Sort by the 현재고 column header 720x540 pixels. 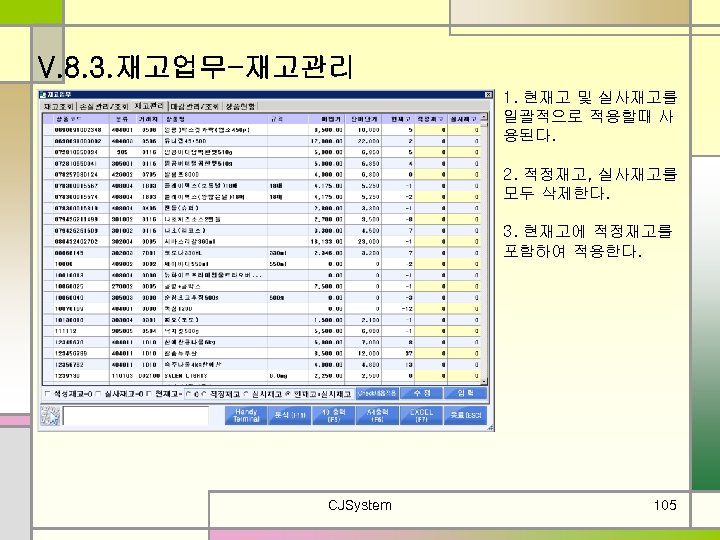pos(398,119)
